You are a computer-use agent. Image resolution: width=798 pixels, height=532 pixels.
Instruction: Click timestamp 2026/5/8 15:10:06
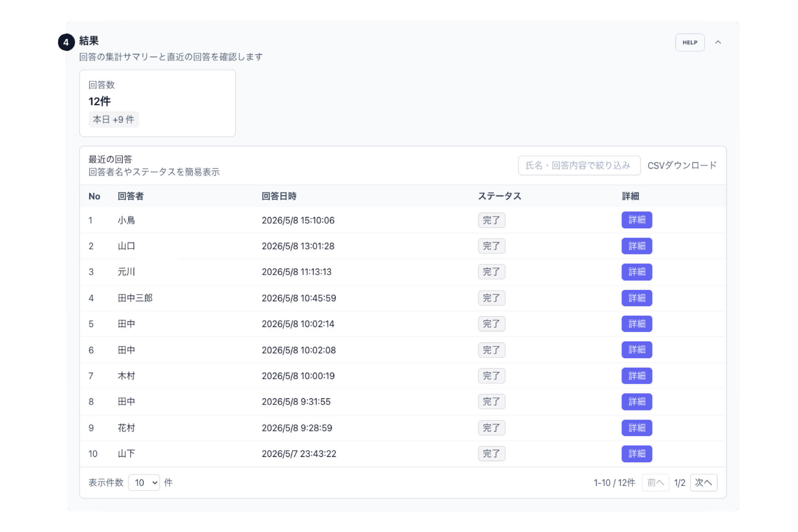pyautogui.click(x=298, y=220)
